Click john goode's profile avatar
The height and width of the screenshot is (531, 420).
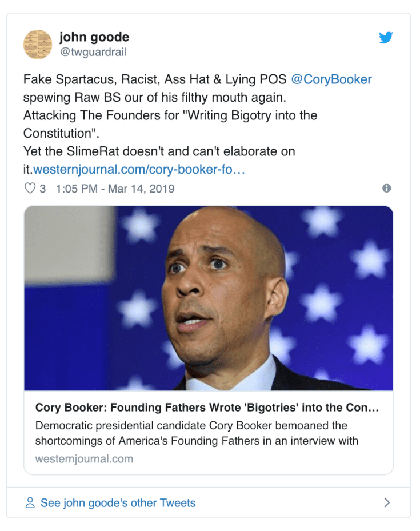[39, 44]
